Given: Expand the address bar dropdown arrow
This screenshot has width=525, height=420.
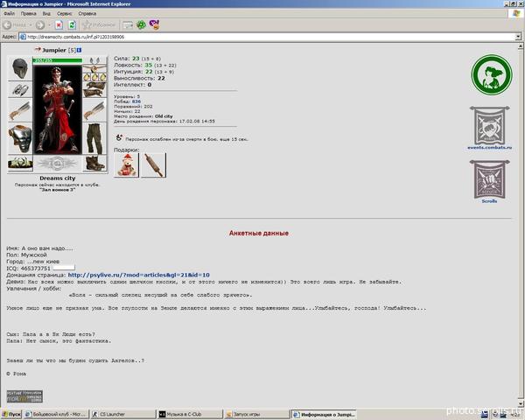Looking at the screenshot, I should click(x=518, y=37).
